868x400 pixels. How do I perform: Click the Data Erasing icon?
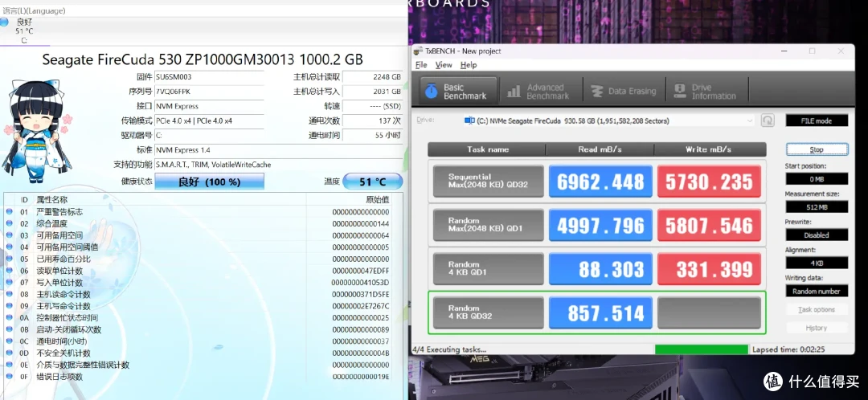tap(596, 91)
